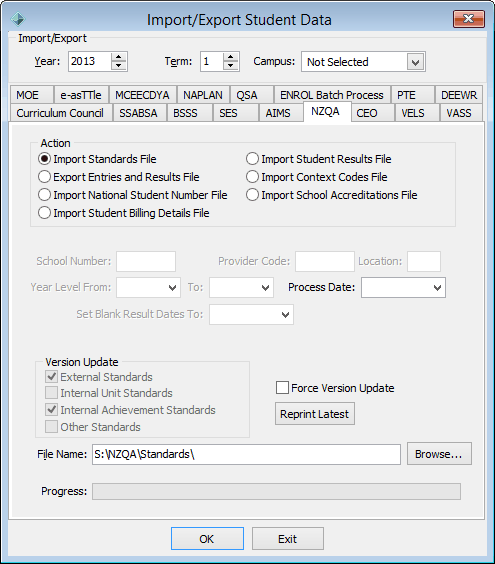Select Import Standards File radio option

coord(97,159)
